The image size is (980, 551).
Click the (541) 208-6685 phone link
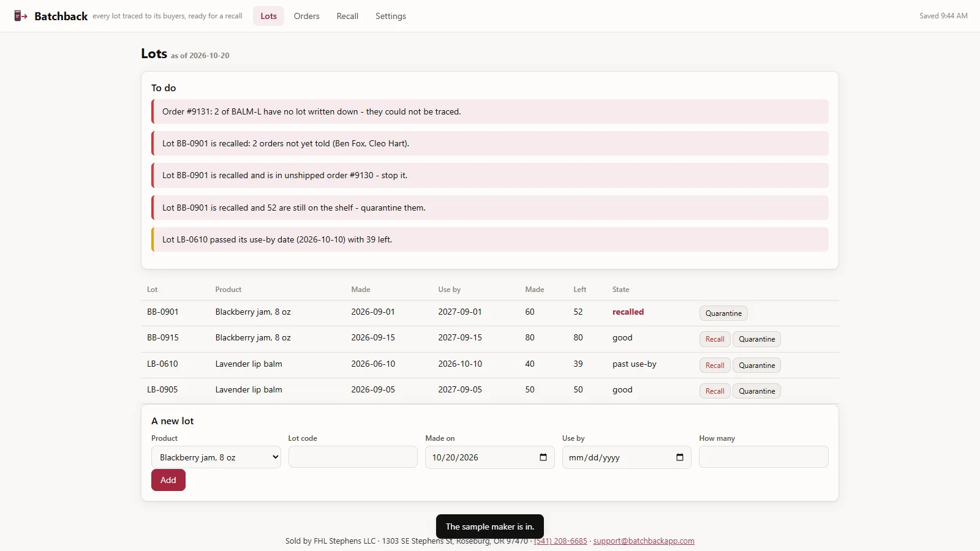pos(560,541)
